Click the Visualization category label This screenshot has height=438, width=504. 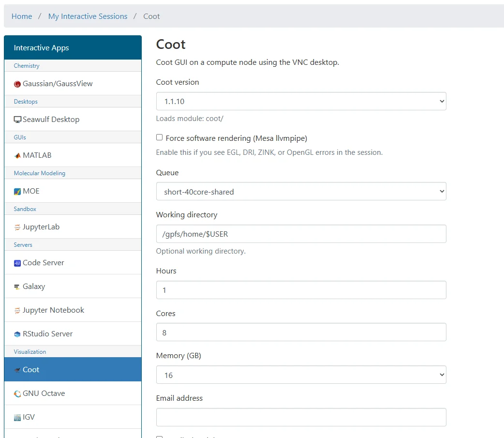click(x=30, y=352)
